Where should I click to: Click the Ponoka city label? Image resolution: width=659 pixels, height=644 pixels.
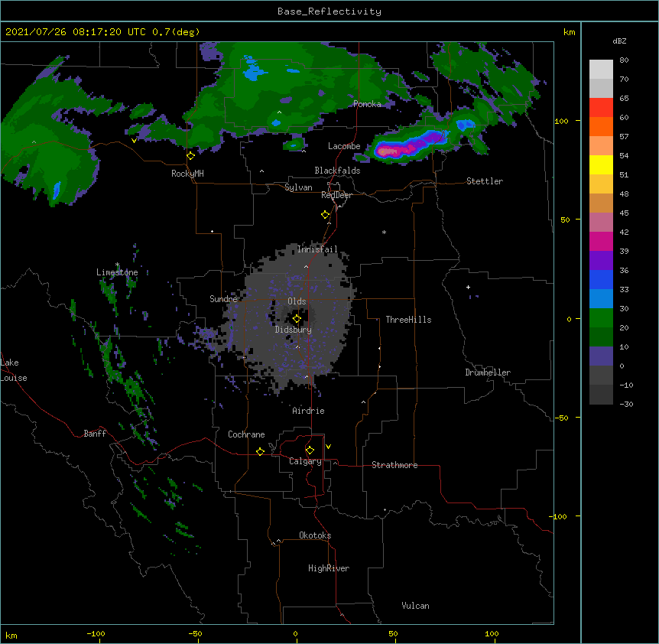pyautogui.click(x=367, y=104)
